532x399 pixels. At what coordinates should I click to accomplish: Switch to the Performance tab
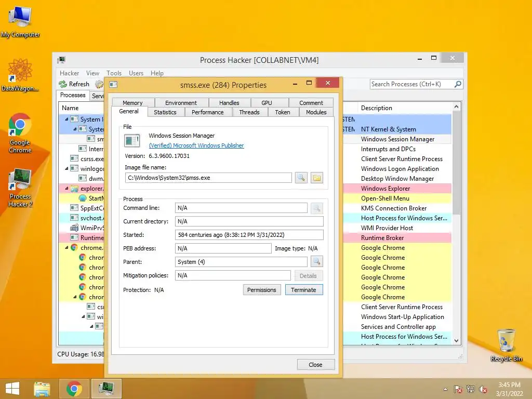(x=208, y=112)
